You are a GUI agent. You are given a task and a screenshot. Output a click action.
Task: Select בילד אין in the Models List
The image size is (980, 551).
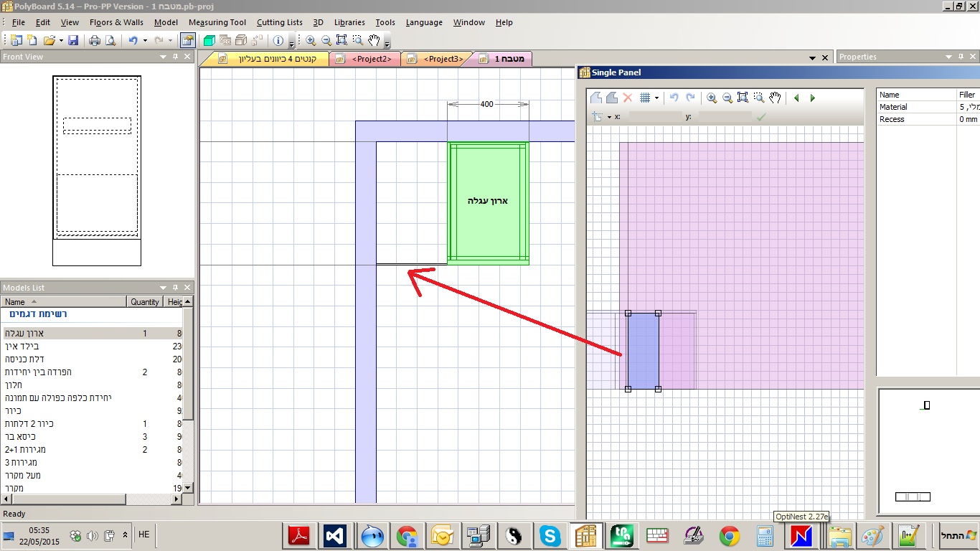click(x=91, y=347)
